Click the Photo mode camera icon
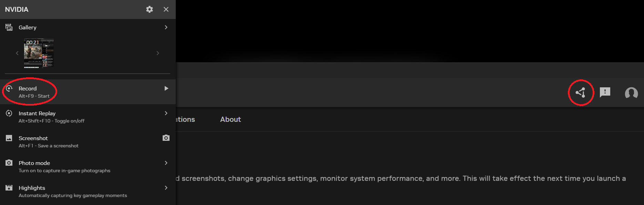Image resolution: width=644 pixels, height=205 pixels. pos(9,163)
